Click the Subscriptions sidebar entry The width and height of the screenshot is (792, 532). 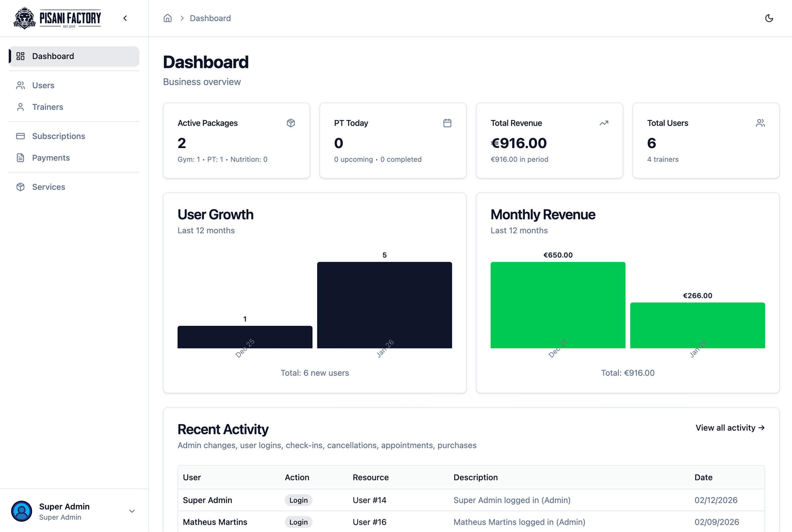tap(58, 136)
